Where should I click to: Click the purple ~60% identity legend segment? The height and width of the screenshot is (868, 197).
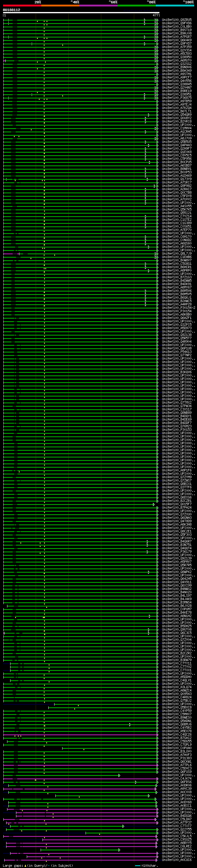[x=99, y=6]
